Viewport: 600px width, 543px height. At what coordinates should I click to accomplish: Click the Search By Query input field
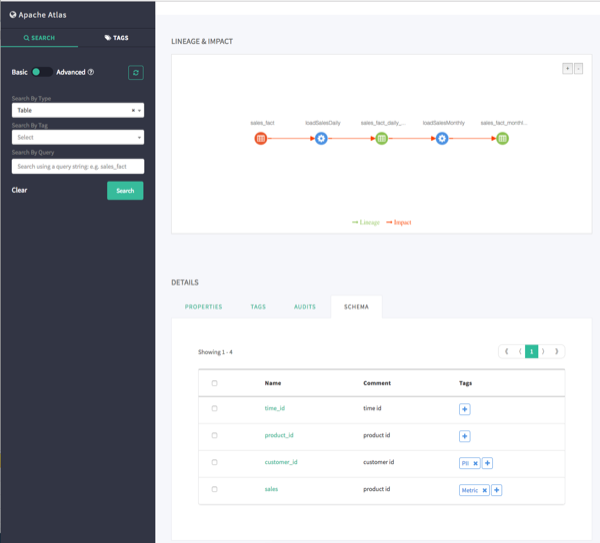point(78,166)
